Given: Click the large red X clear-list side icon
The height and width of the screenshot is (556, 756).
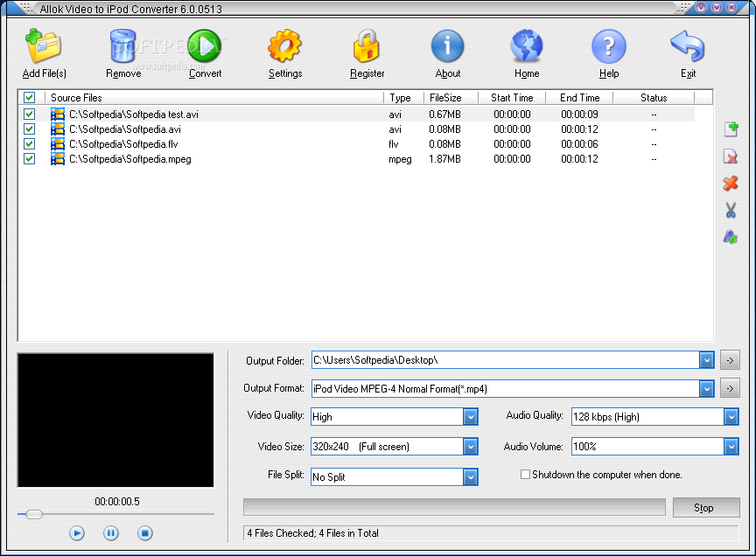Looking at the screenshot, I should 731,183.
